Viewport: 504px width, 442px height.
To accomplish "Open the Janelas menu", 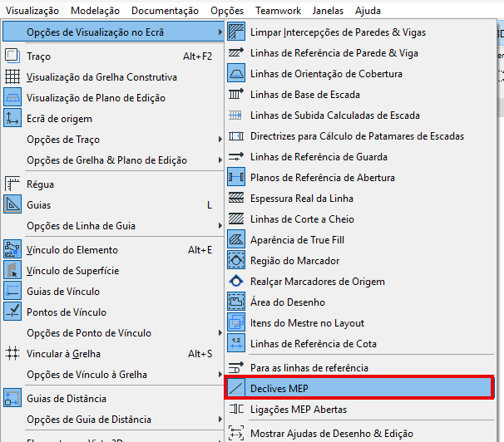I will 328,11.
